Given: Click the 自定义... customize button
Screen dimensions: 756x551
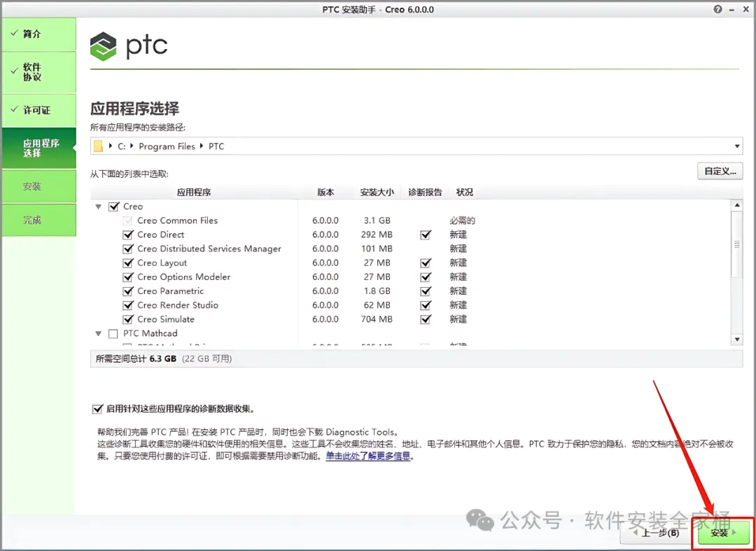Looking at the screenshot, I should [x=720, y=171].
